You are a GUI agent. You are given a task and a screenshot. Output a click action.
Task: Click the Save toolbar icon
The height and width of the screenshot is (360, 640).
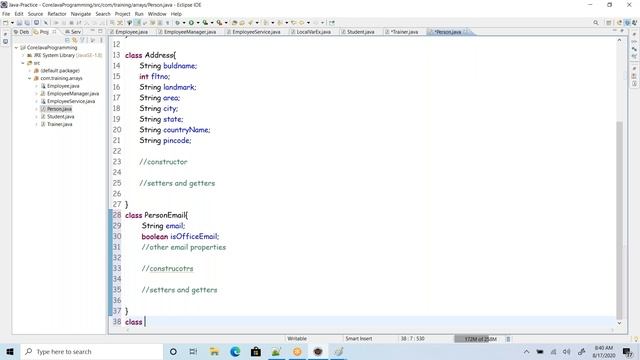[x=19, y=23]
